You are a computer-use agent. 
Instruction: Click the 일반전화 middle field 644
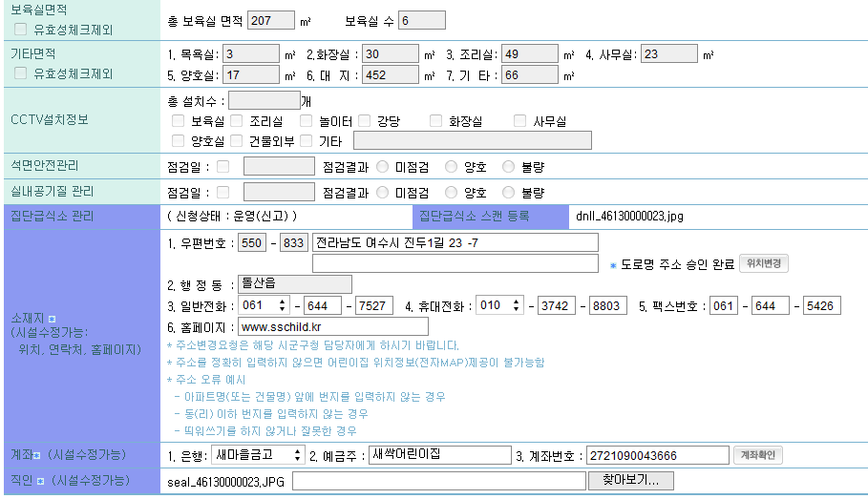(x=323, y=305)
